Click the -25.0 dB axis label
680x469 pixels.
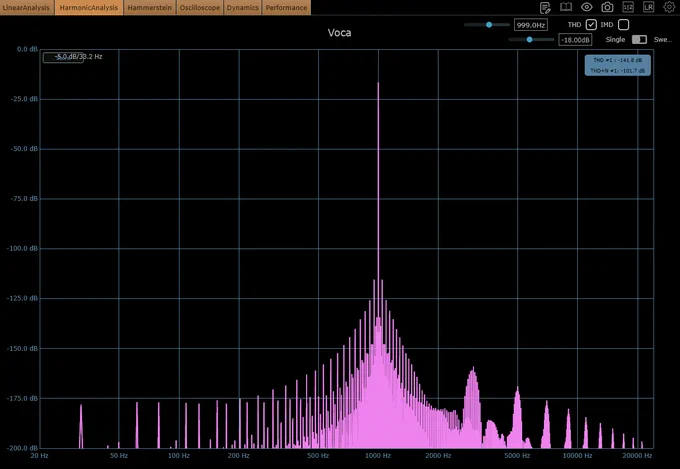(24, 99)
